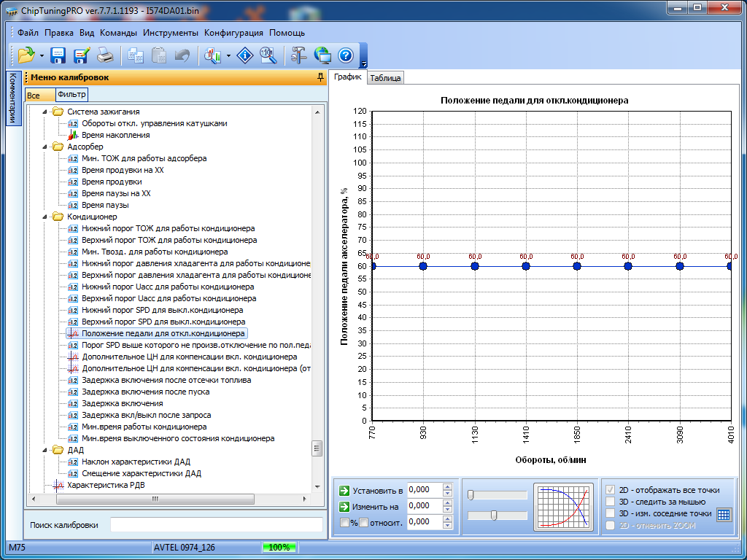Enable 3D - следить за мышью checkbox
Viewport: 747px width, 560px height.
(611, 502)
